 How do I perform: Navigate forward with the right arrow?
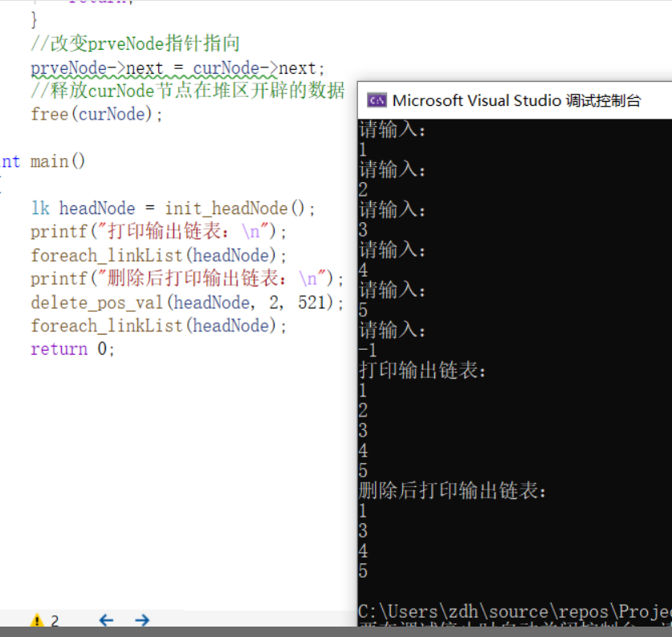coord(142,620)
